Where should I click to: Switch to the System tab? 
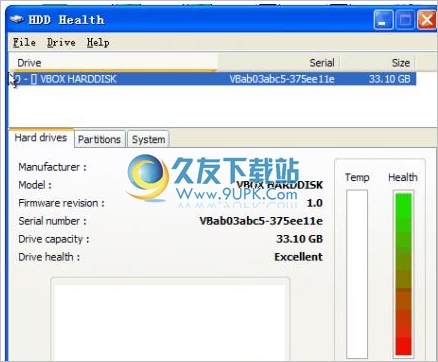click(148, 139)
